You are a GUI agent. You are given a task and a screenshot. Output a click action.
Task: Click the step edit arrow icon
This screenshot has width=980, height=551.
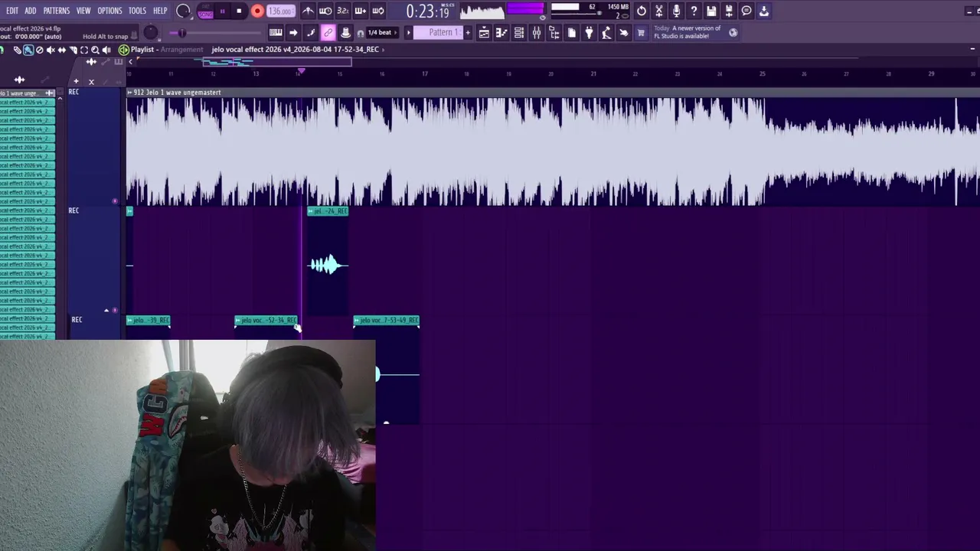[293, 33]
